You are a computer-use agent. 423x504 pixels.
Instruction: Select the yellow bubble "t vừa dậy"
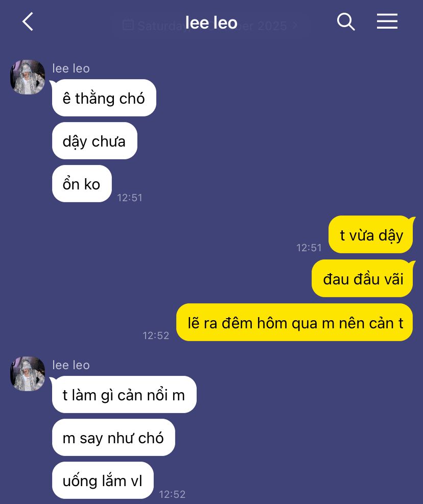click(x=370, y=235)
